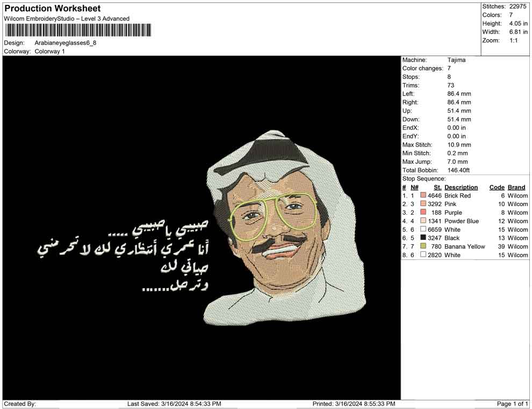Click the Purple thread swatch
Image resolution: width=532 pixels, height=409 pixels.
click(x=423, y=213)
